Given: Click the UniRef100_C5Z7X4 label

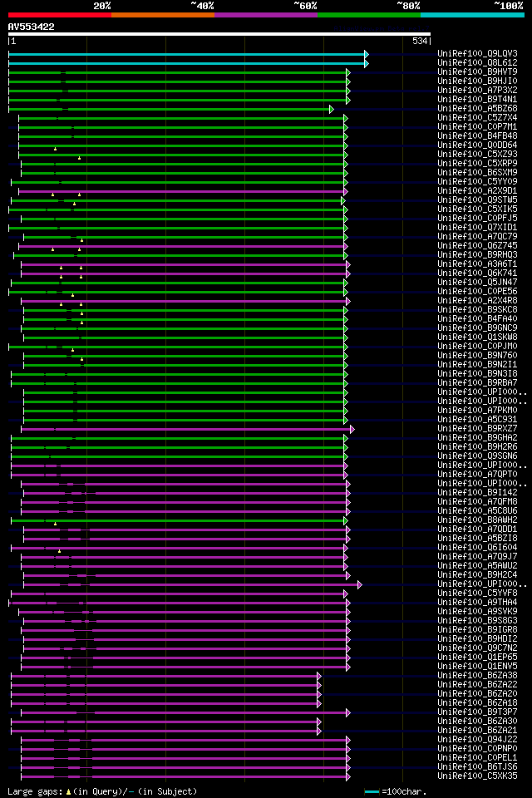Looking at the screenshot, I should click(477, 117).
